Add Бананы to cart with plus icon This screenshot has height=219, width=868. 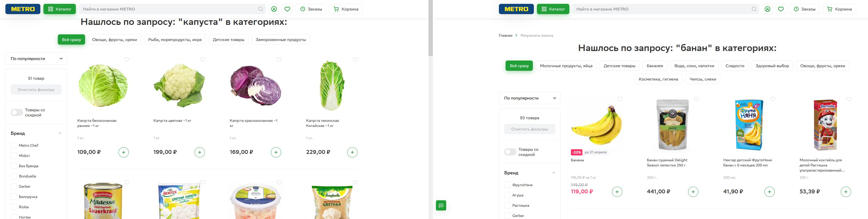(617, 192)
